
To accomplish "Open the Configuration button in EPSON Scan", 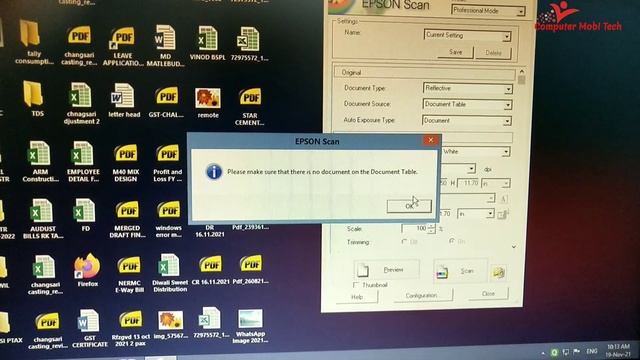I will click(x=422, y=296).
